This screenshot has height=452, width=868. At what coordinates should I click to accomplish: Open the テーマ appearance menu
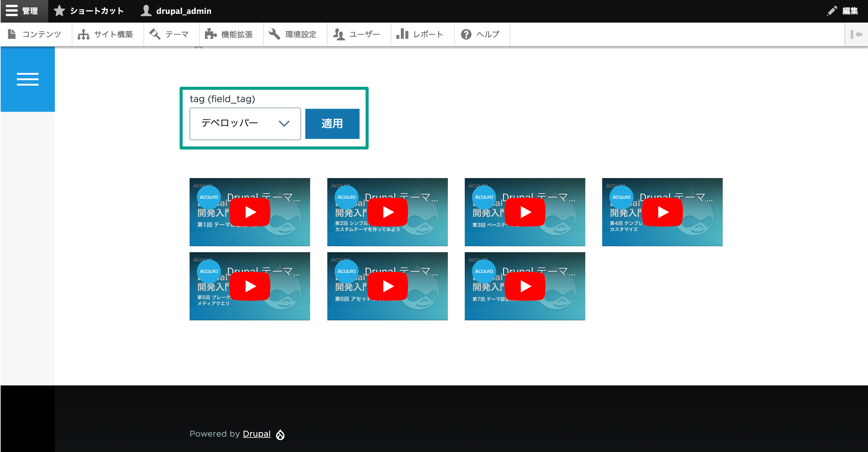171,34
